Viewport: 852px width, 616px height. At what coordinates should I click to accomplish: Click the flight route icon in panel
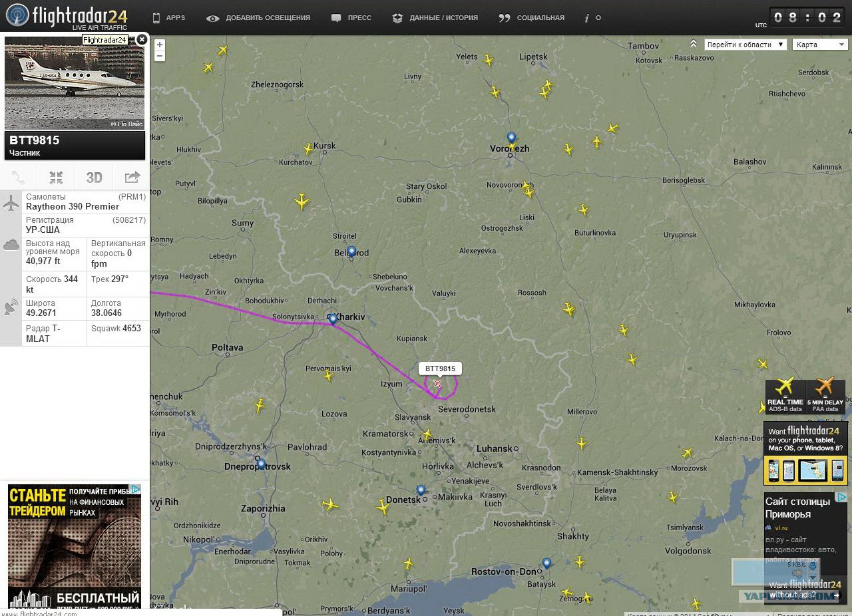pyautogui.click(x=18, y=178)
